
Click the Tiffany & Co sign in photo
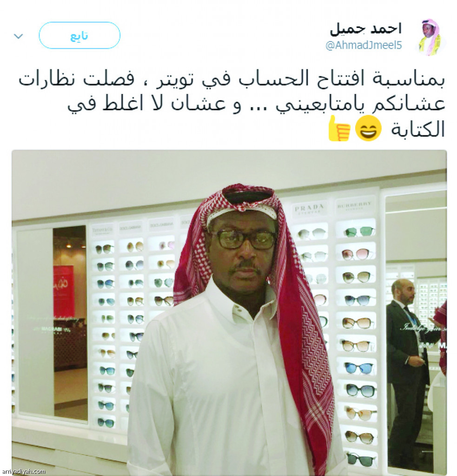coord(103,230)
